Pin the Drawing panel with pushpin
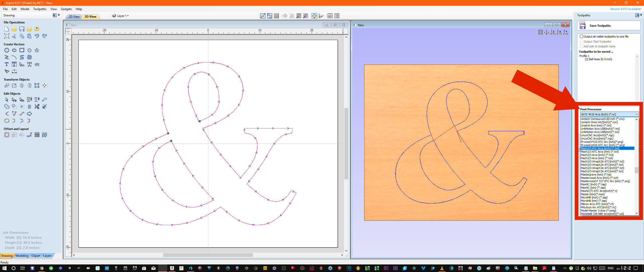Screen dimensions: 644x272 (x=59, y=15)
